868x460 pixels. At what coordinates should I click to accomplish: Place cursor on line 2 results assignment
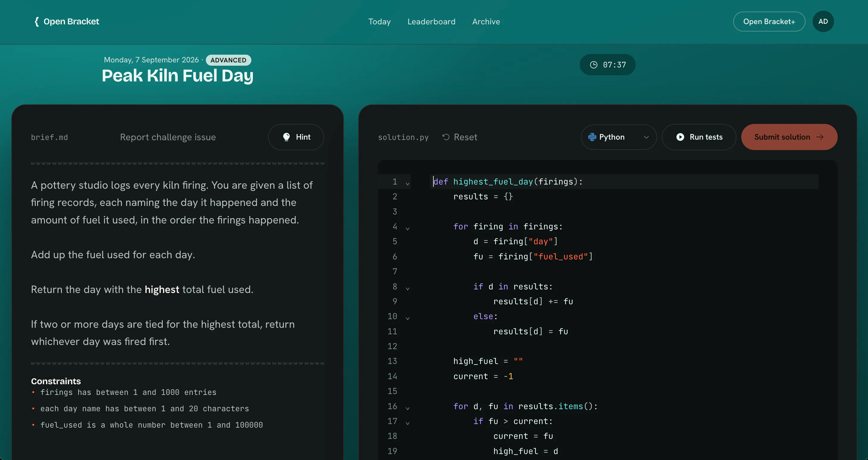coord(483,196)
